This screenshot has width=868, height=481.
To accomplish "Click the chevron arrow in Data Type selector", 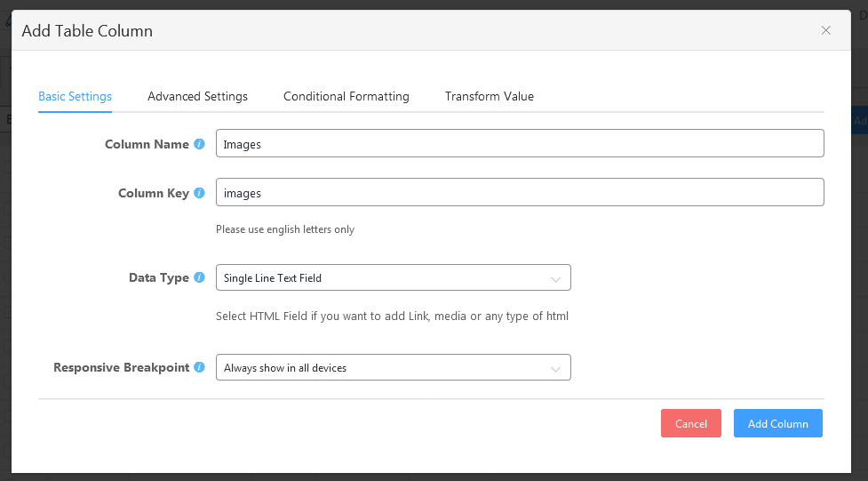I will [x=555, y=279].
